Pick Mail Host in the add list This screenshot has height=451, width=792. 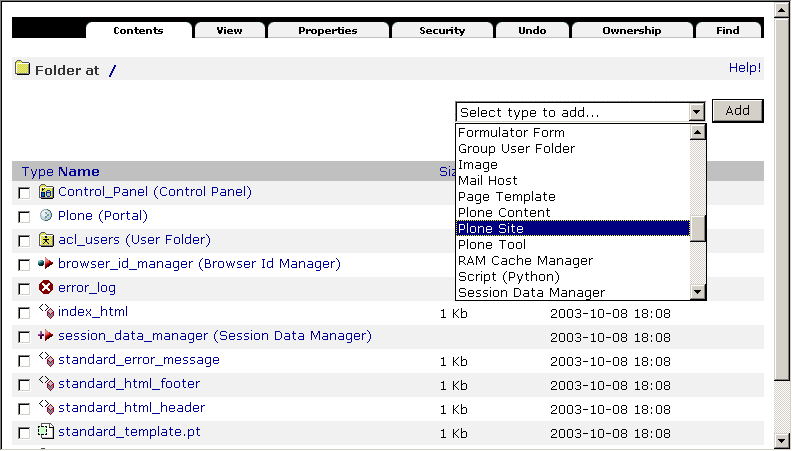click(x=573, y=181)
